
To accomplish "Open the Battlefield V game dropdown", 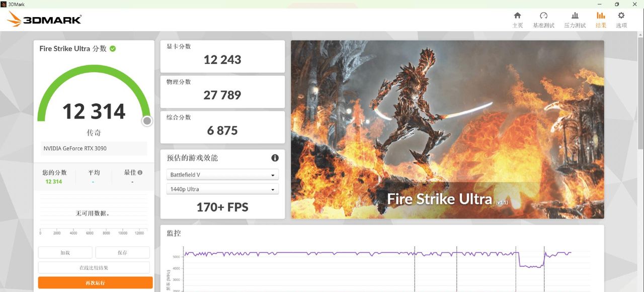I will pos(222,175).
